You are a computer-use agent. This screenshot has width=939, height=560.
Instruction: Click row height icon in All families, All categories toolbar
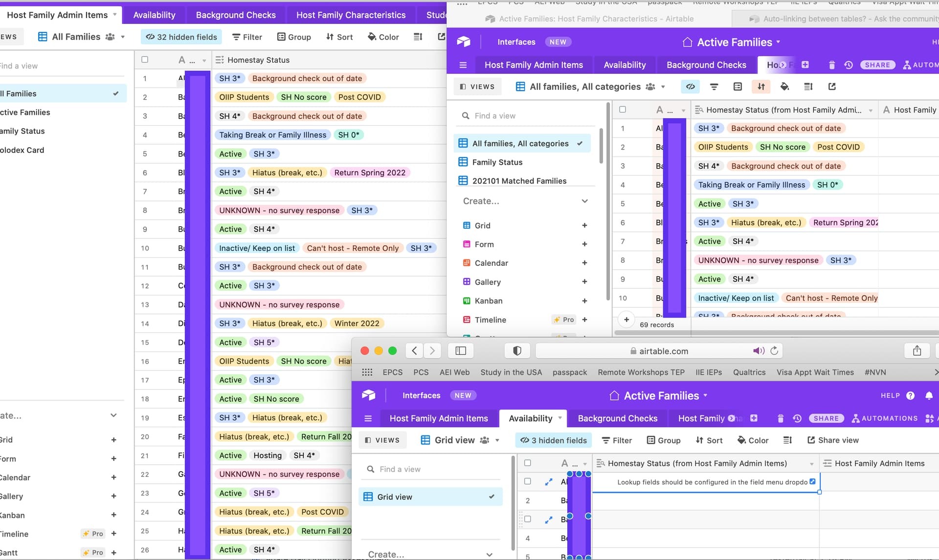point(808,86)
